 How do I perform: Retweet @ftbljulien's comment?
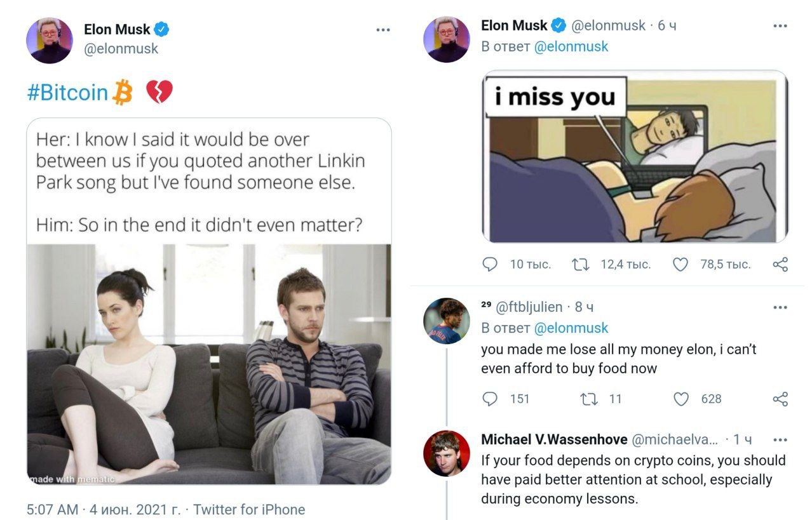pyautogui.click(x=588, y=399)
